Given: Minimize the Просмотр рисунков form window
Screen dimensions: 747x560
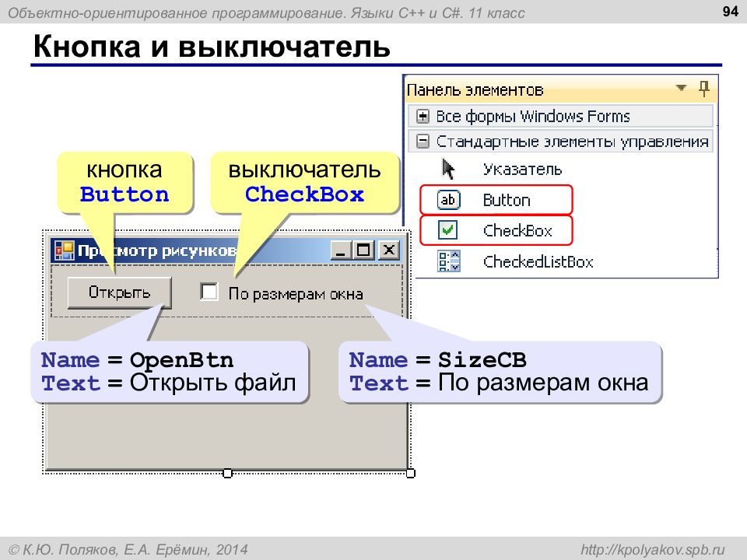Looking at the screenshot, I should [x=341, y=250].
